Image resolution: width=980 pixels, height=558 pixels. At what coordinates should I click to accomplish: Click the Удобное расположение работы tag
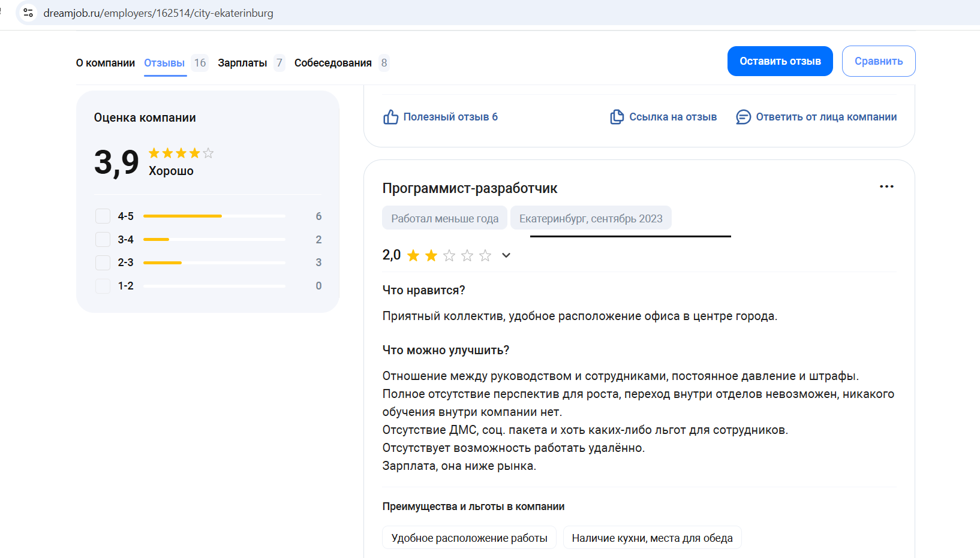tap(469, 538)
